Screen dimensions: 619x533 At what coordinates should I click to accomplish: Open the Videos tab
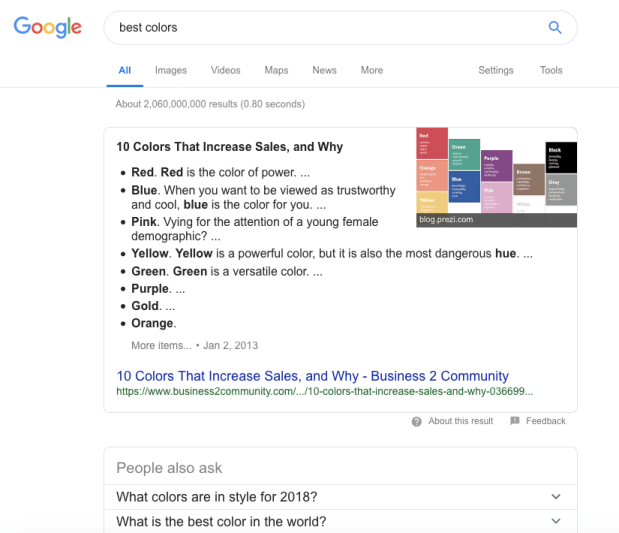(x=225, y=70)
